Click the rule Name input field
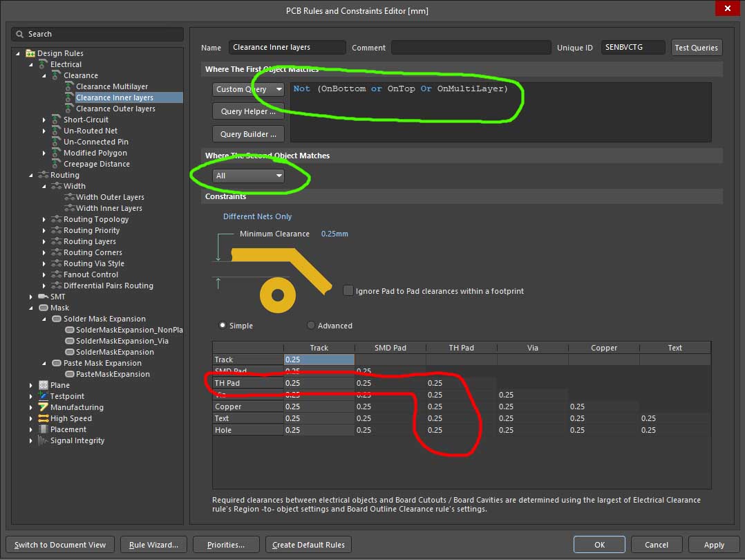Screen dimensions: 745x560 point(287,48)
